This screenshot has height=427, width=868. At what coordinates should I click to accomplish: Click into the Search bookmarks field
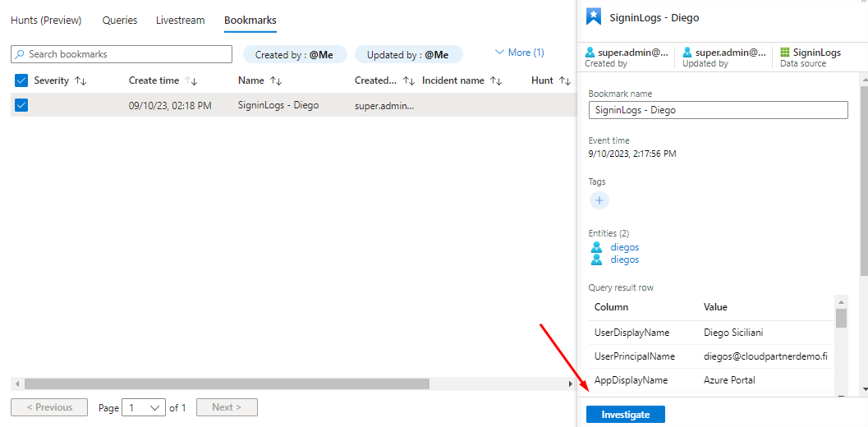pos(122,54)
